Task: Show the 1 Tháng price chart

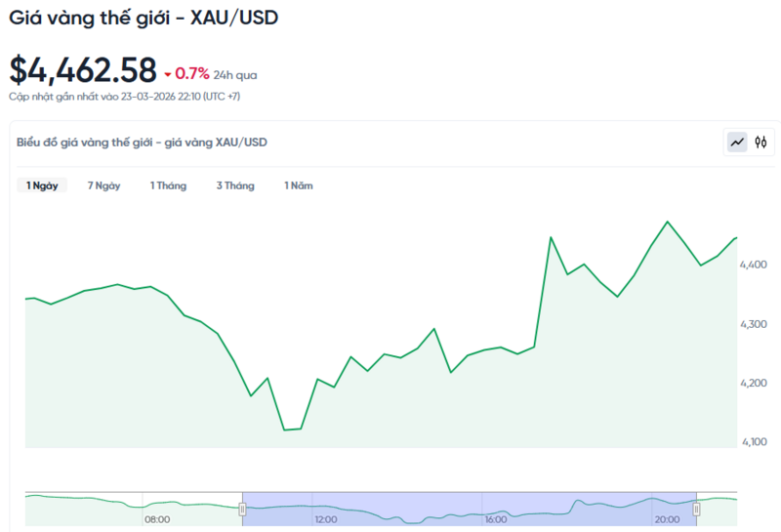Action: 168,185
